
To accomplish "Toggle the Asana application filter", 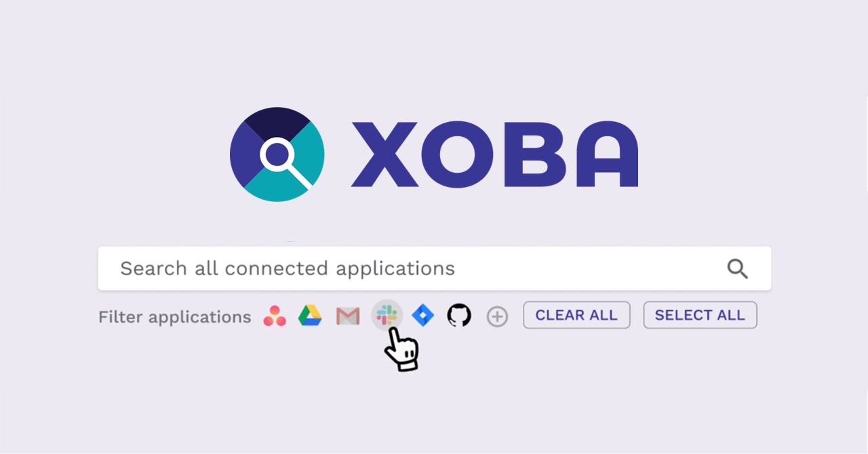I will click(x=275, y=316).
